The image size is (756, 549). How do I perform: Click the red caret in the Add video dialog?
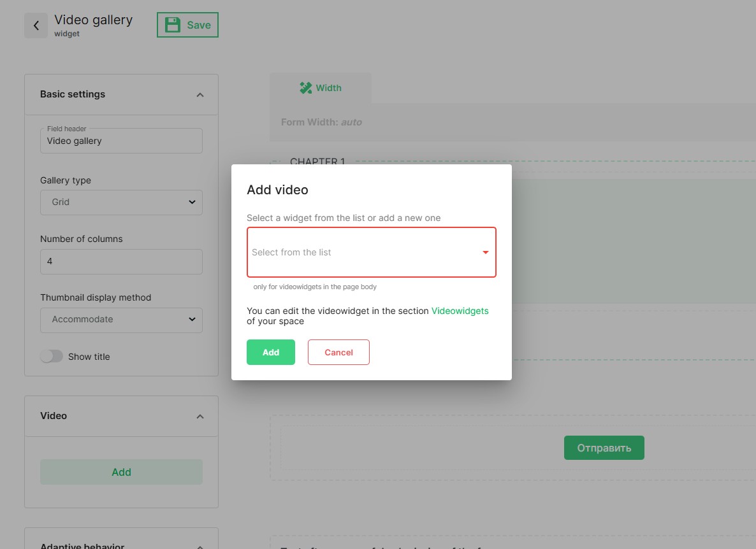(x=485, y=253)
